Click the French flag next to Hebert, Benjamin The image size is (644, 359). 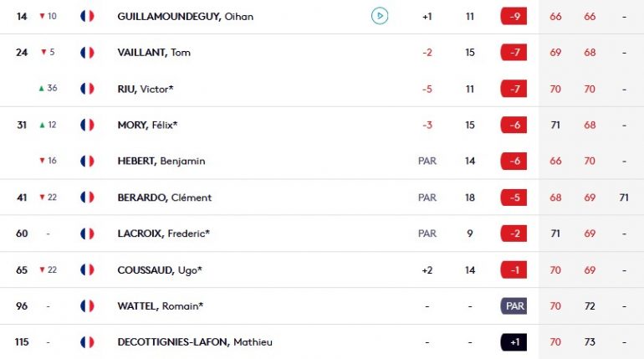tap(87, 161)
